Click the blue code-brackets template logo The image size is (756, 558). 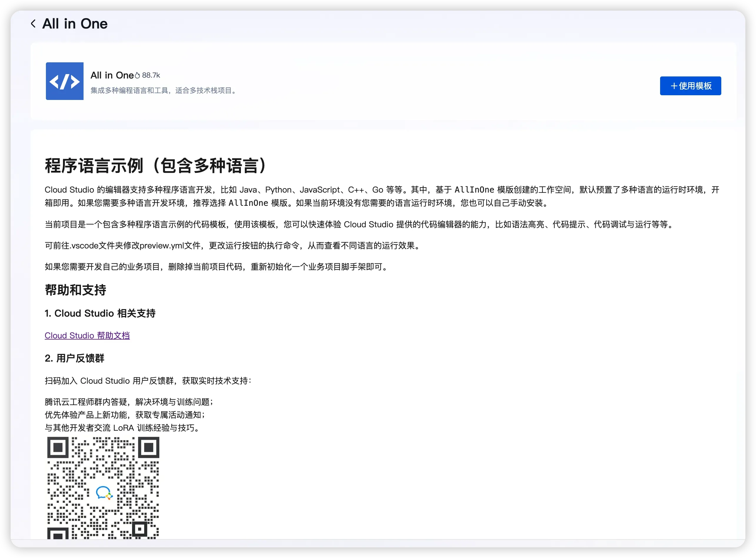(64, 81)
